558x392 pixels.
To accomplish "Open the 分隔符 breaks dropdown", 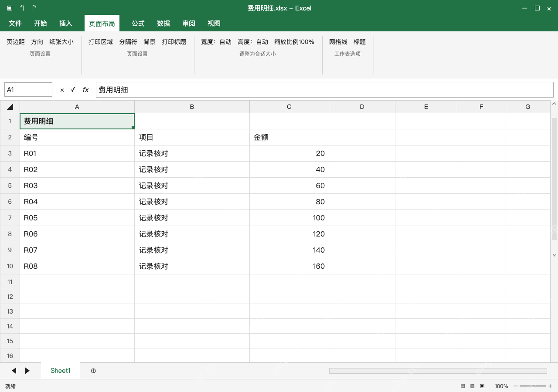I will coord(128,42).
